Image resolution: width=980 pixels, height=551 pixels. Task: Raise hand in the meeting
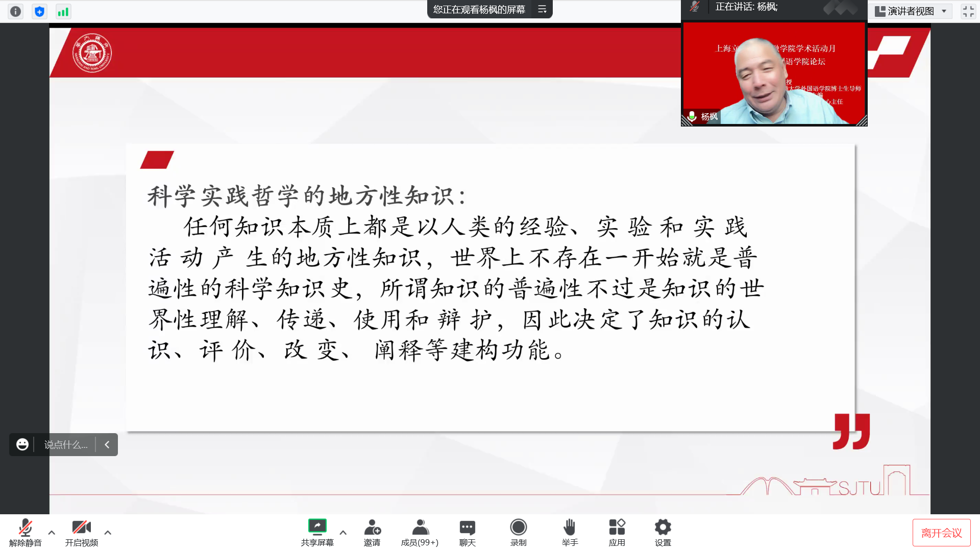click(570, 532)
